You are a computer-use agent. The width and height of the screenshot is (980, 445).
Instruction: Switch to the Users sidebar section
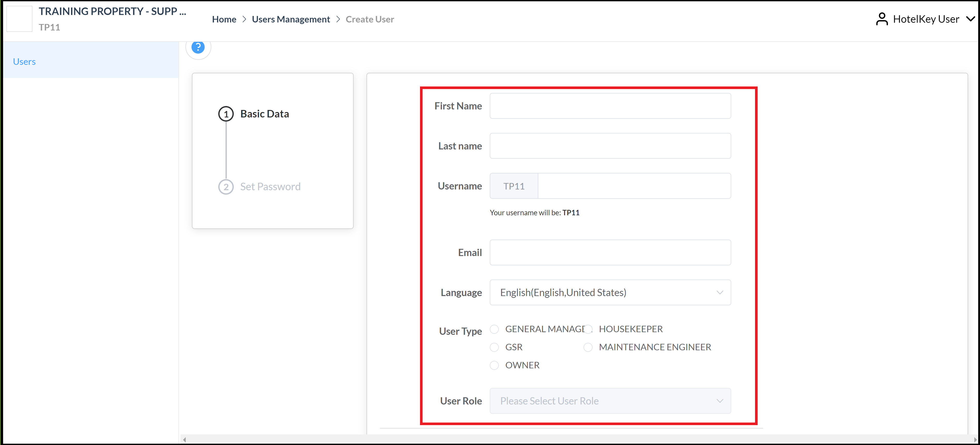24,61
